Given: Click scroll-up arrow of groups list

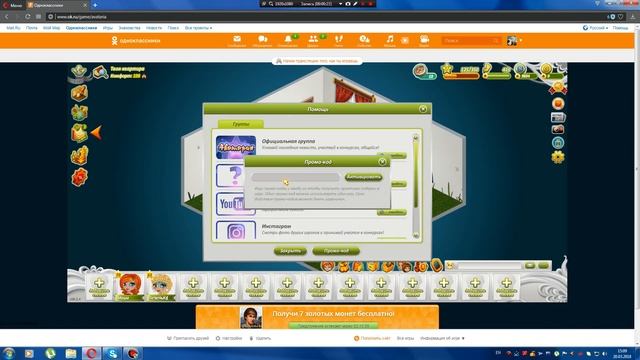Looking at the screenshot, I should coord(416,138).
